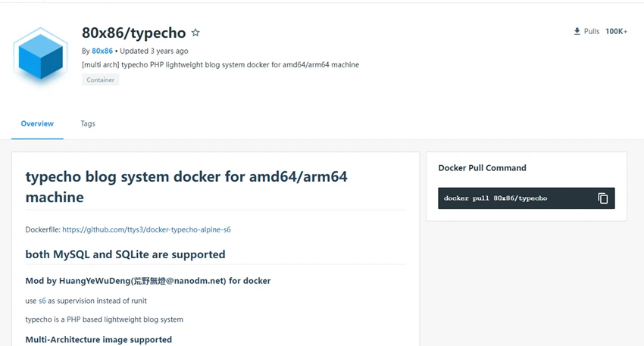
Task: Click the multi arch repository description text
Action: pos(220,65)
